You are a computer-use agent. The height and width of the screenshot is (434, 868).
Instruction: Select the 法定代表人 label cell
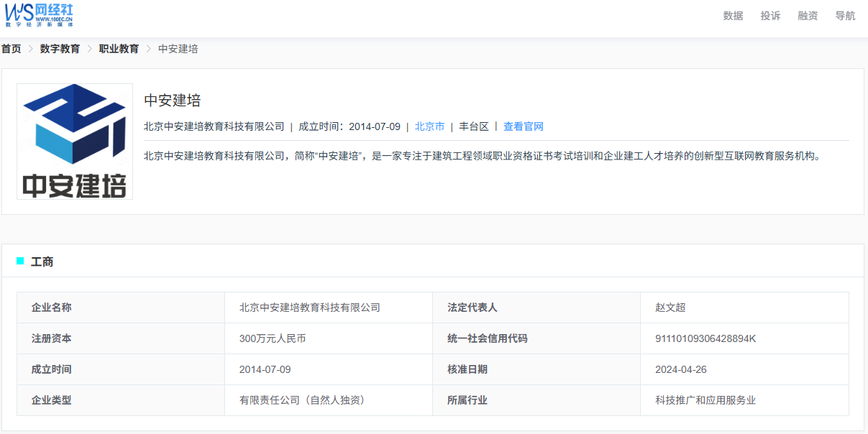[x=536, y=308]
